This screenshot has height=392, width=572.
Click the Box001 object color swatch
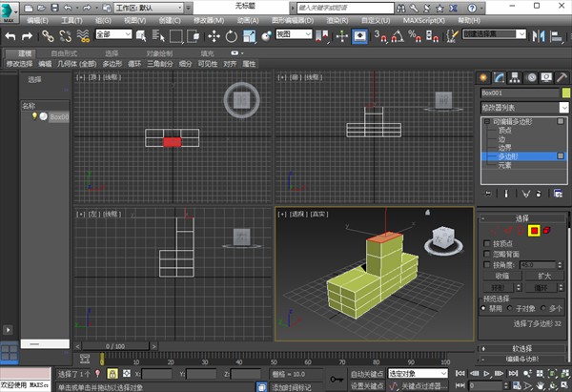click(x=563, y=93)
